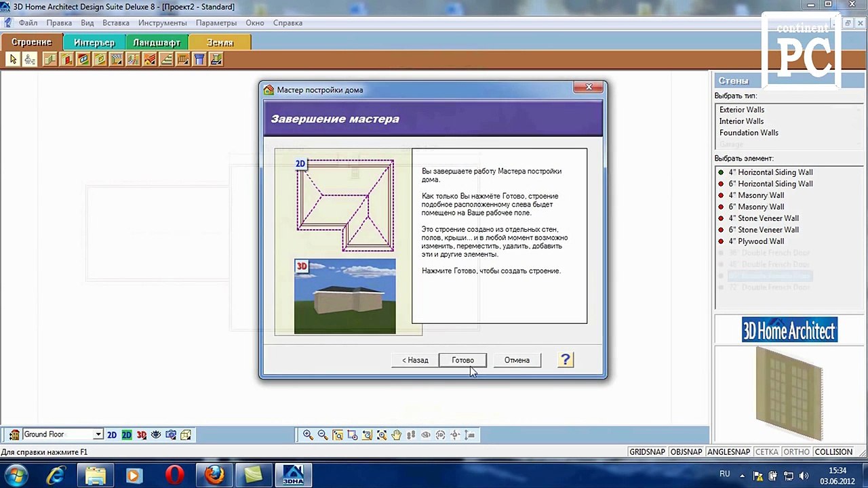Select the arrow pointer tool
The height and width of the screenshot is (488, 868).
point(13,60)
